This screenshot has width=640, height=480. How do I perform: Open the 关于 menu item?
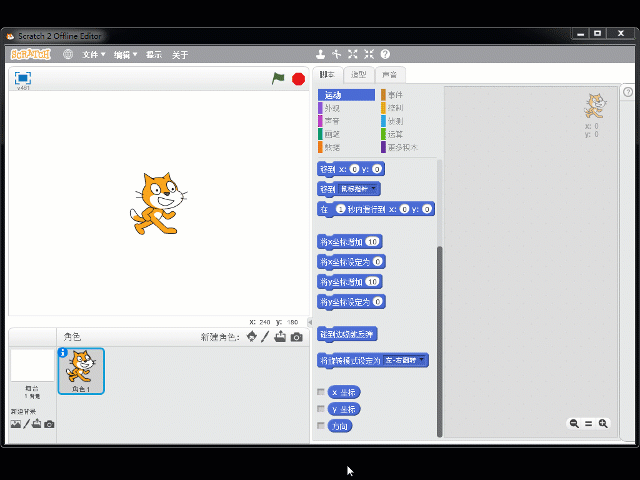point(180,55)
